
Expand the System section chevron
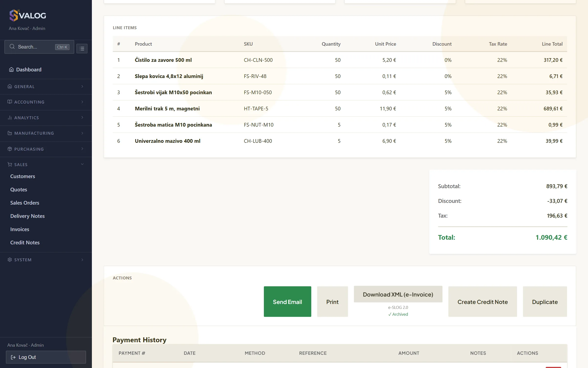pyautogui.click(x=82, y=260)
